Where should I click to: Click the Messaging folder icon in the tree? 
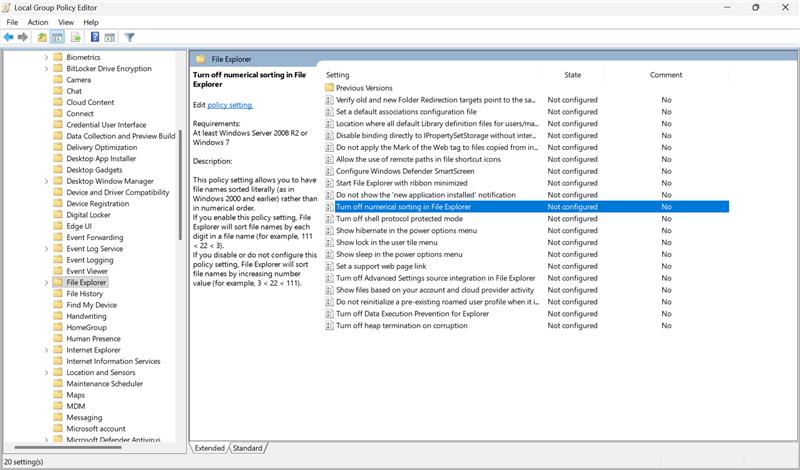click(x=58, y=417)
